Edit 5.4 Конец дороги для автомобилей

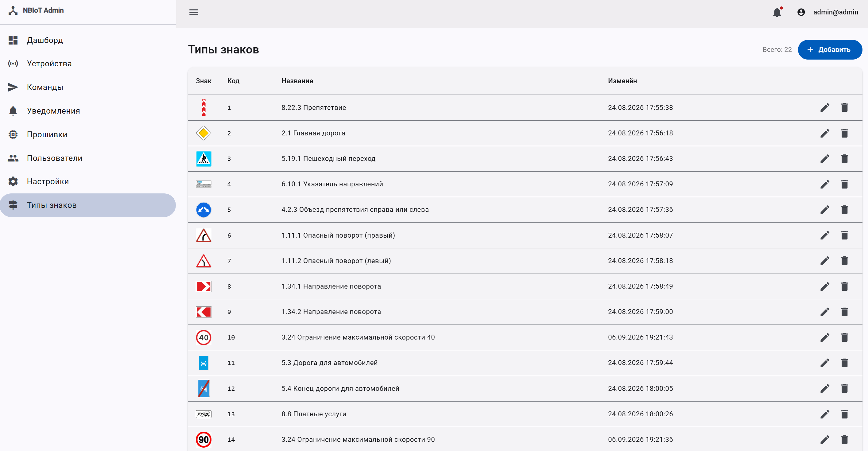coord(824,388)
